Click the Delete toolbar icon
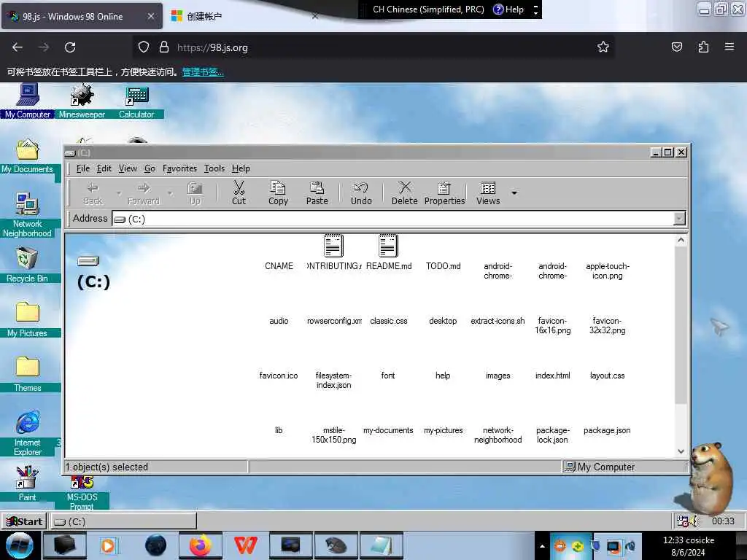Image resolution: width=747 pixels, height=560 pixels. click(x=404, y=192)
